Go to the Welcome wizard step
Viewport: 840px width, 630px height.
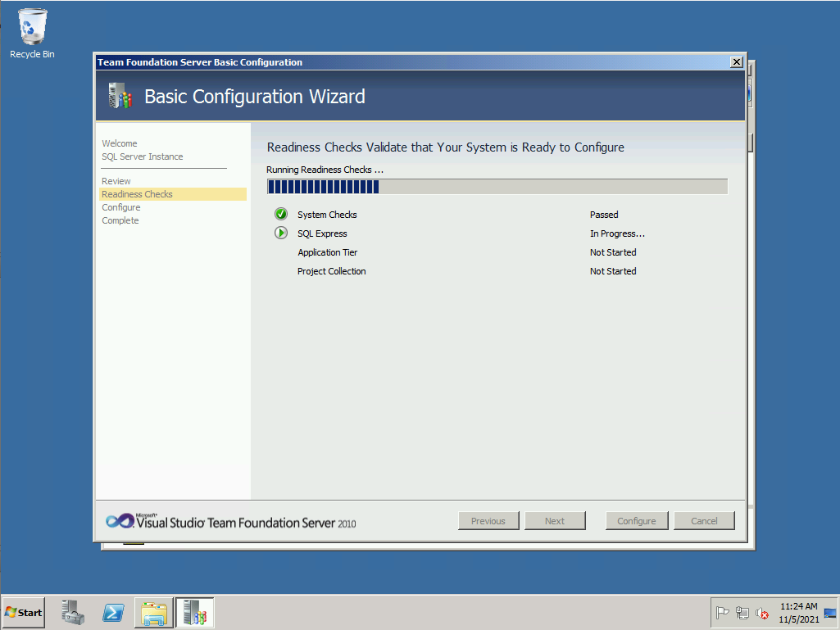tap(120, 143)
